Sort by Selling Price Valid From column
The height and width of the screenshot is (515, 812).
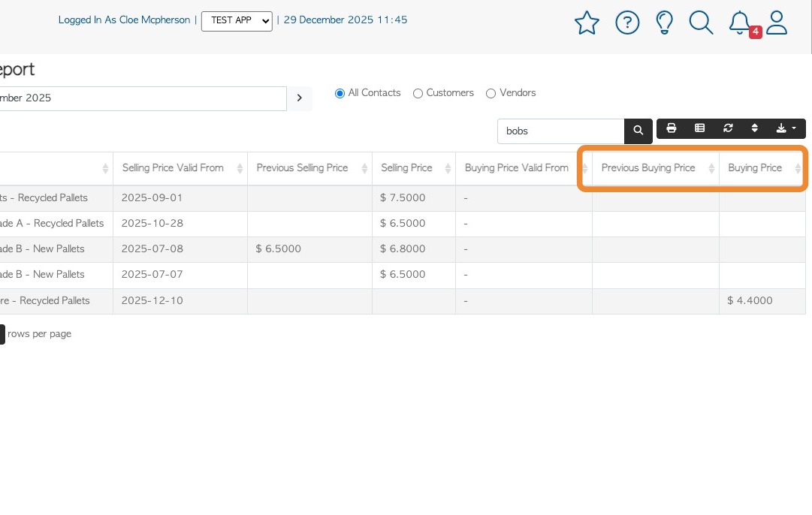pos(180,168)
